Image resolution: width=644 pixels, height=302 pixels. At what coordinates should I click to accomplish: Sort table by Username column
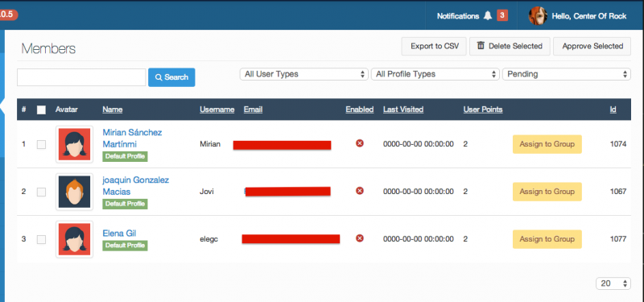click(217, 110)
